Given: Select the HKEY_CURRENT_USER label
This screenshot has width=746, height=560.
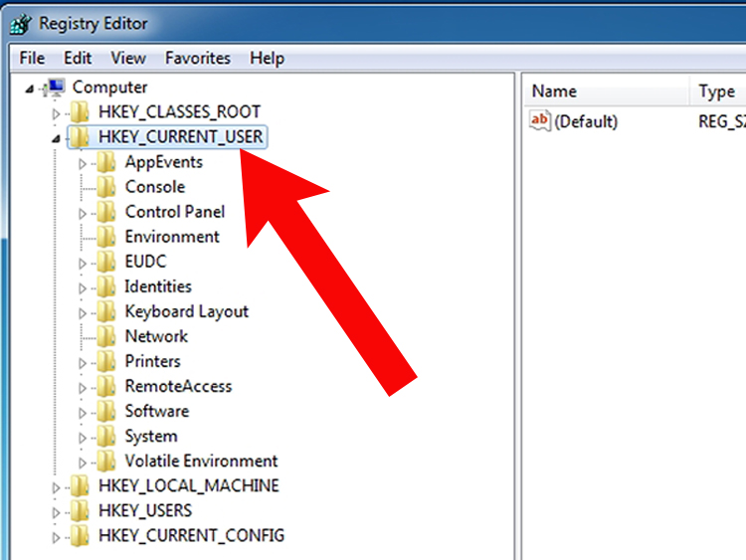Looking at the screenshot, I should 181,137.
